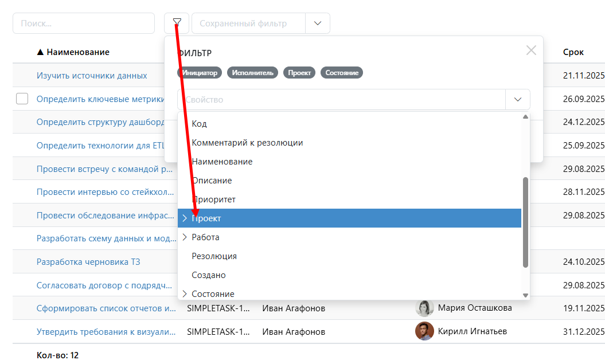Open the Свойство dropdown arrow

click(517, 100)
